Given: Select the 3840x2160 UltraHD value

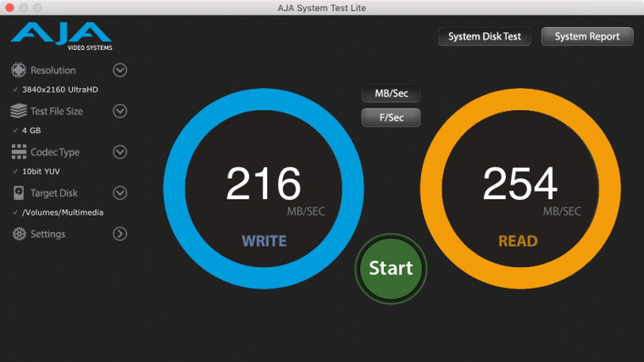Looking at the screenshot, I should [x=60, y=90].
